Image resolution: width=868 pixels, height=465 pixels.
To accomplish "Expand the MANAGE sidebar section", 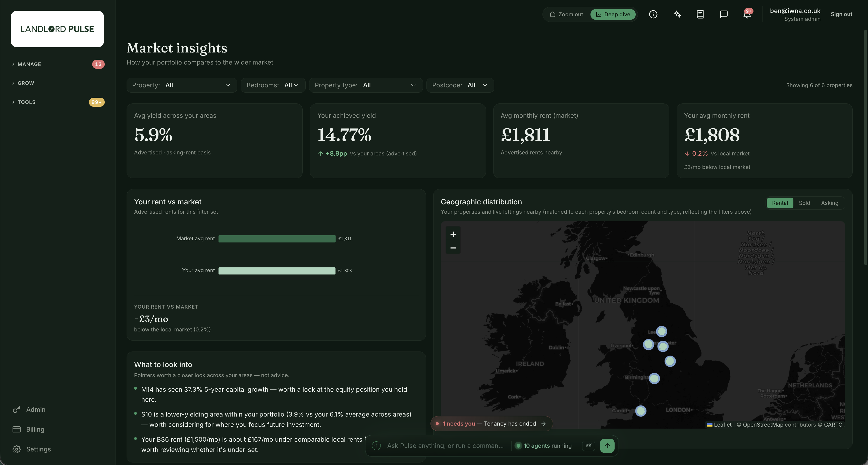I will pos(58,64).
